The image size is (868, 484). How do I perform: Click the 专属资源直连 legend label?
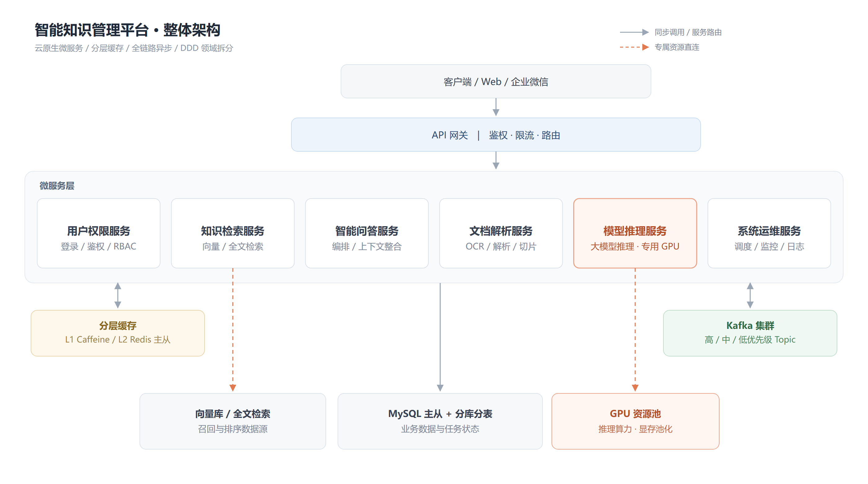pos(677,47)
